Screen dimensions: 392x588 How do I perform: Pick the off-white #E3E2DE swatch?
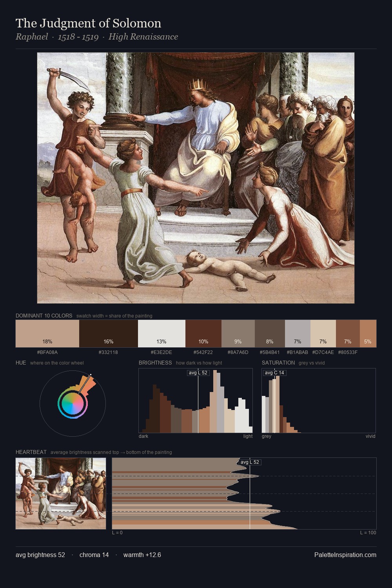[162, 334]
